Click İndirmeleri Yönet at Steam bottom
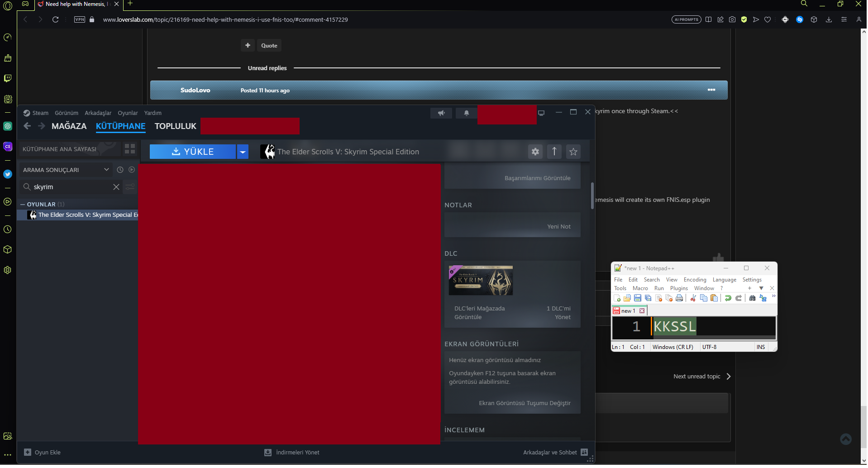This screenshot has height=468, width=868. pos(292,453)
